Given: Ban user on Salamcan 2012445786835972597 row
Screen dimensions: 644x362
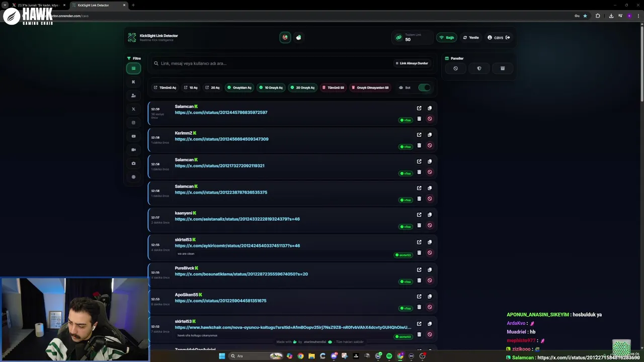Looking at the screenshot, I should [x=430, y=119].
